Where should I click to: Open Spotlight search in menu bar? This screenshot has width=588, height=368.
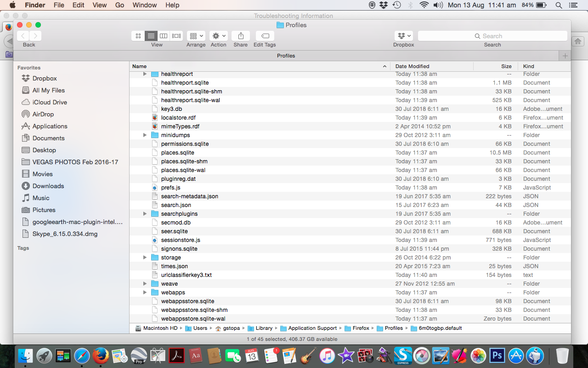559,5
